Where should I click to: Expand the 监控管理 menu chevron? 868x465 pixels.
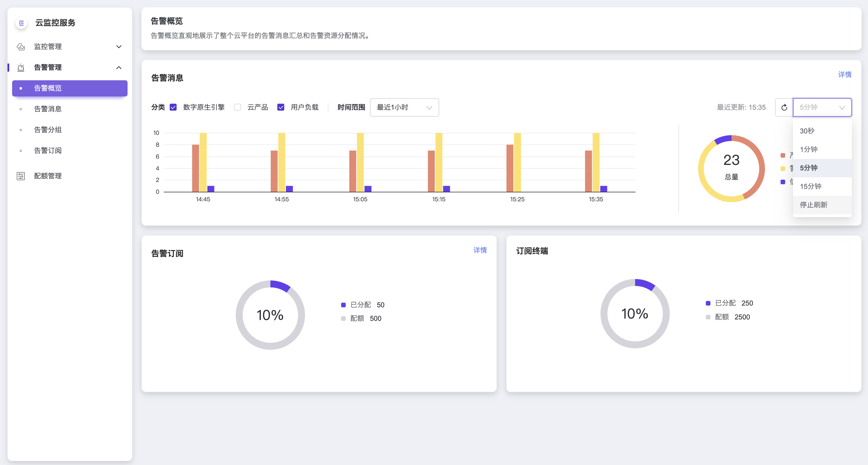(119, 46)
